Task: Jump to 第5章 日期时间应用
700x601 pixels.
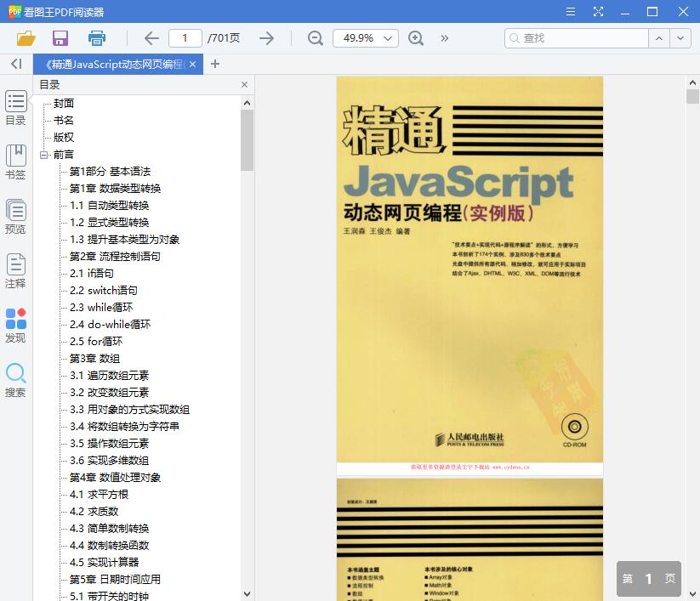Action: click(115, 580)
